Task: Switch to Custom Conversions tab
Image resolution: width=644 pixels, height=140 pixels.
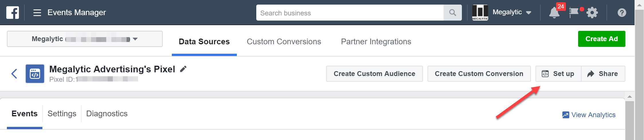Action: pyautogui.click(x=284, y=42)
